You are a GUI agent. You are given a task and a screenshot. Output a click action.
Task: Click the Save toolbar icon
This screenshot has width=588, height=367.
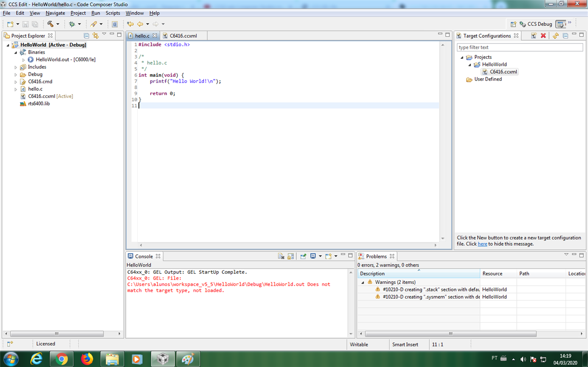pyautogui.click(x=26, y=24)
